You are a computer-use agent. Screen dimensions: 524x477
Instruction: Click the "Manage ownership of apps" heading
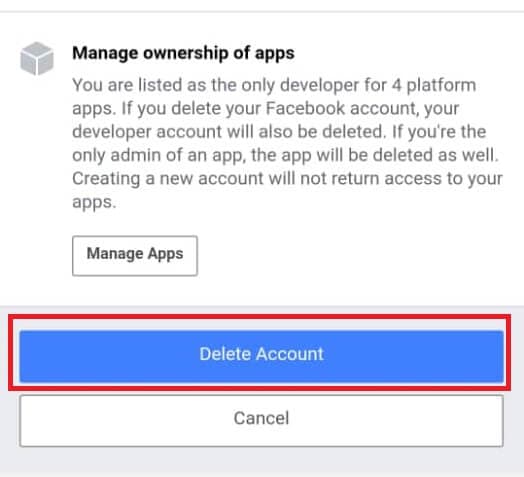coord(183,53)
